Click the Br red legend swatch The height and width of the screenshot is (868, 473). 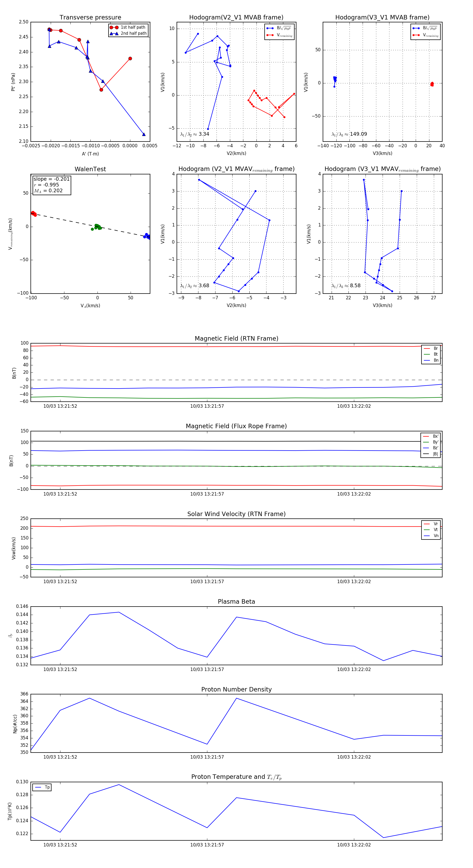[x=426, y=349]
